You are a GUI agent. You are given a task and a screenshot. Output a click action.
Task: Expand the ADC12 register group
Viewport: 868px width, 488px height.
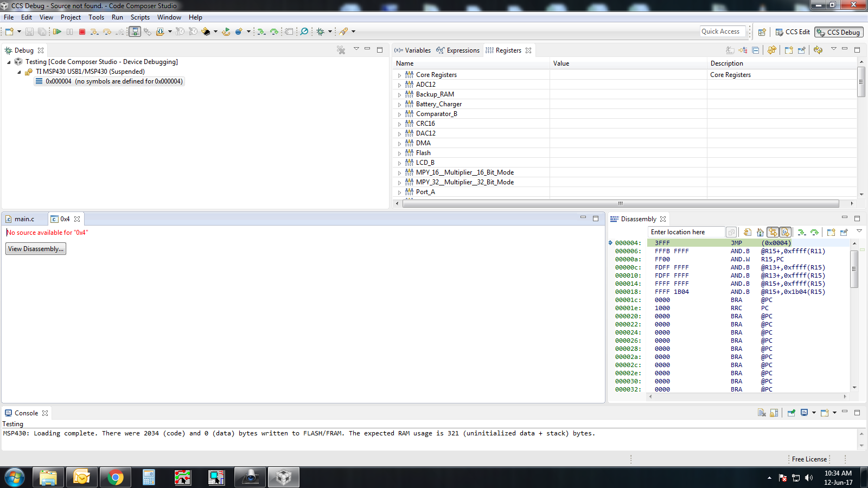[x=400, y=85]
